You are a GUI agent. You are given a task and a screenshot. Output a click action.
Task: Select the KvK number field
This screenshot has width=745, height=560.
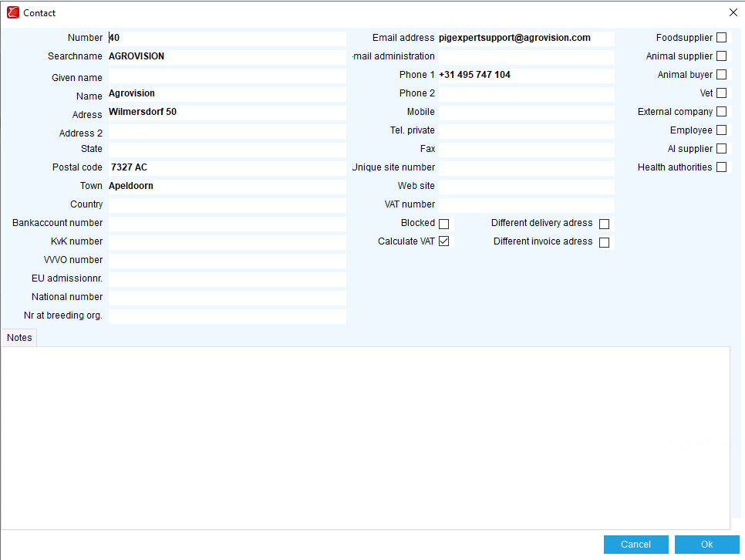(x=227, y=242)
